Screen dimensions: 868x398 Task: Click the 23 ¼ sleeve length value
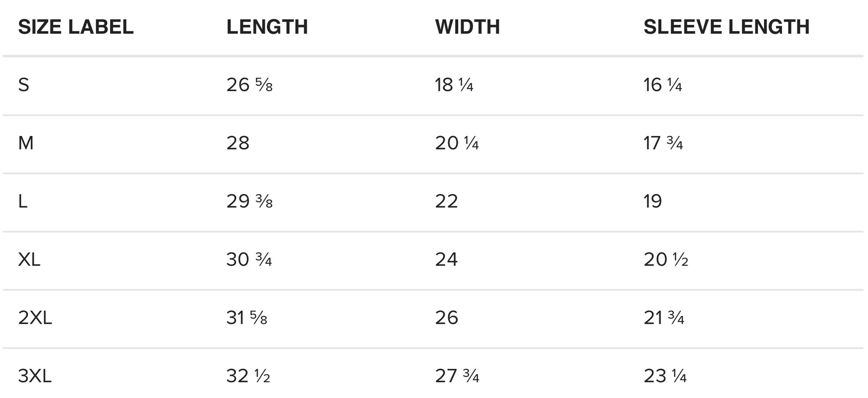pyautogui.click(x=664, y=376)
